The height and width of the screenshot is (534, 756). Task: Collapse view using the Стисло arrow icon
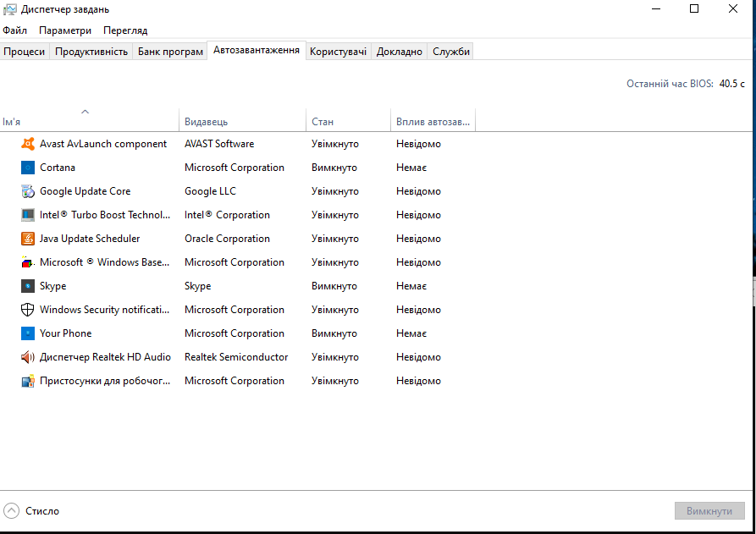[11, 511]
